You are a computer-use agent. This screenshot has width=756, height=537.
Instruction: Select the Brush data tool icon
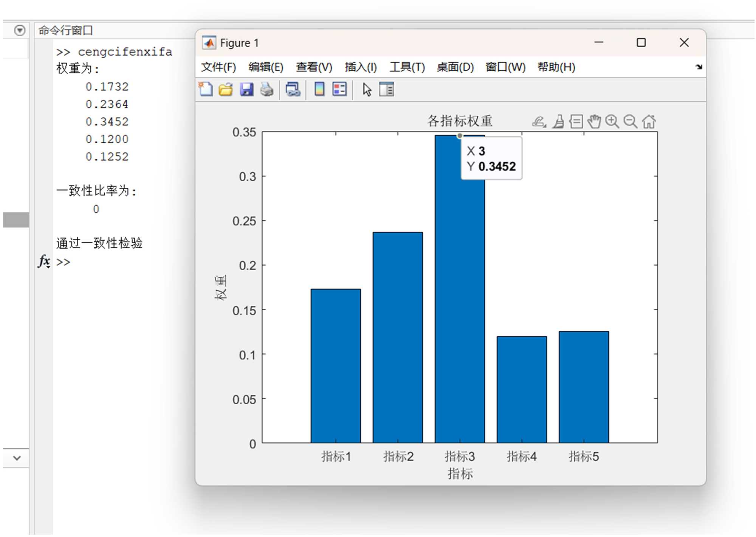click(x=558, y=122)
